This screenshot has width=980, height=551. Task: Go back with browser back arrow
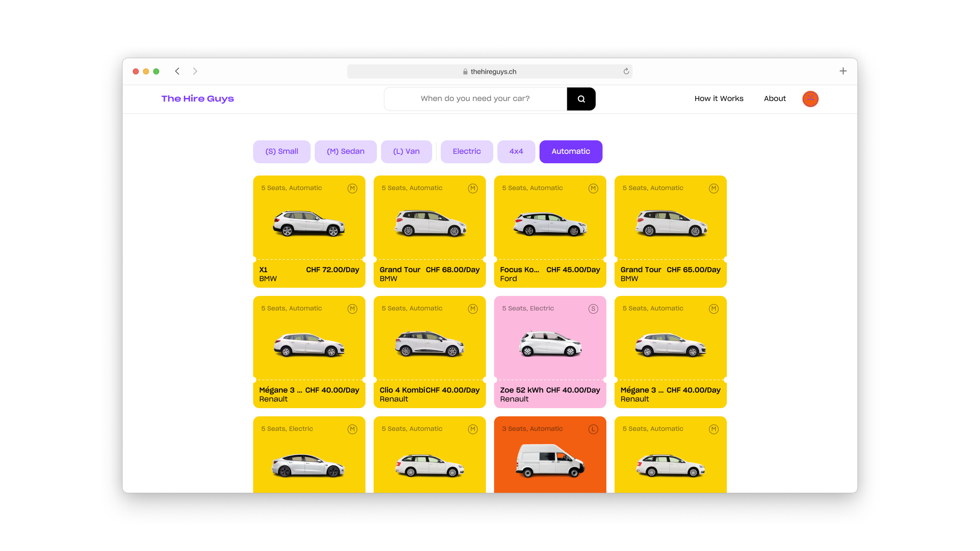click(177, 71)
